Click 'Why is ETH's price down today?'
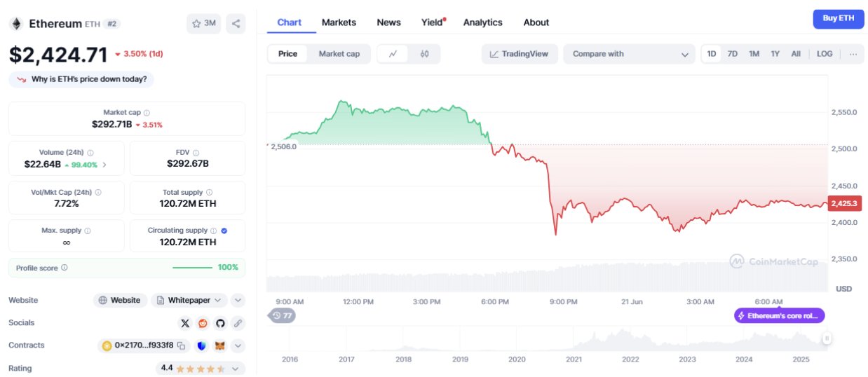Screen dimensions: 868x377 (81, 79)
